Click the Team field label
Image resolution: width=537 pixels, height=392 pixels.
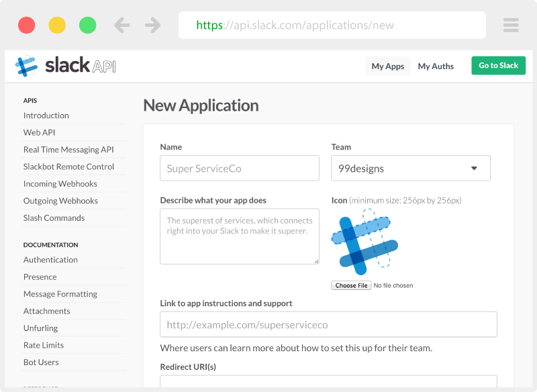tap(341, 147)
